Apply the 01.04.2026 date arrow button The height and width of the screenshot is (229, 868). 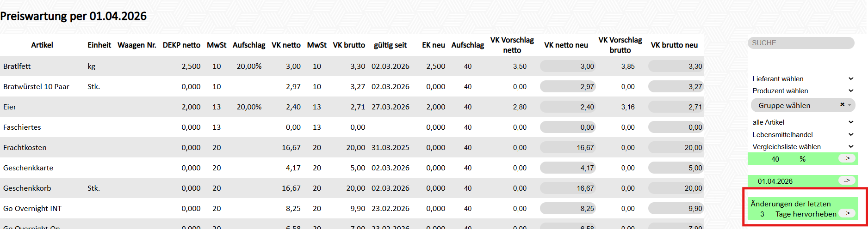point(846,181)
